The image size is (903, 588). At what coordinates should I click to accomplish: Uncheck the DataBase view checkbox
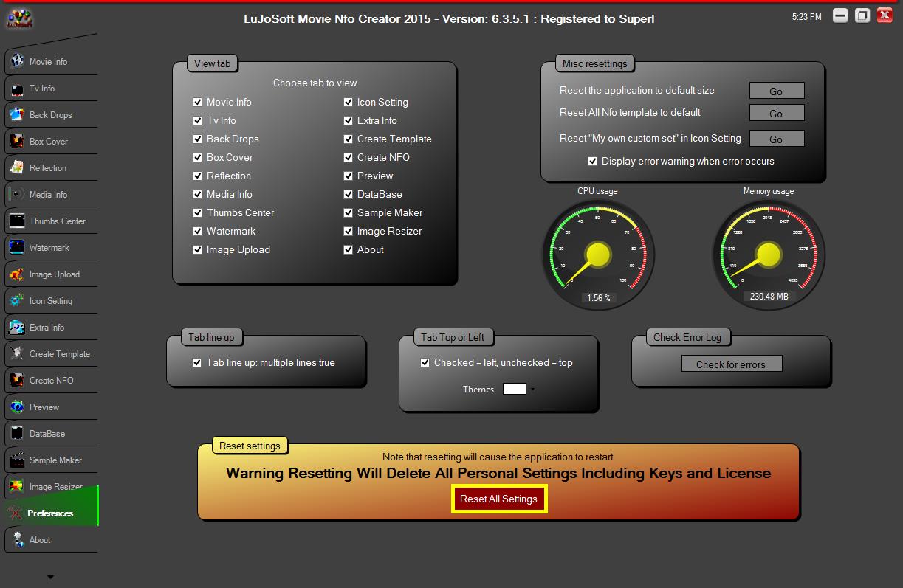point(348,194)
